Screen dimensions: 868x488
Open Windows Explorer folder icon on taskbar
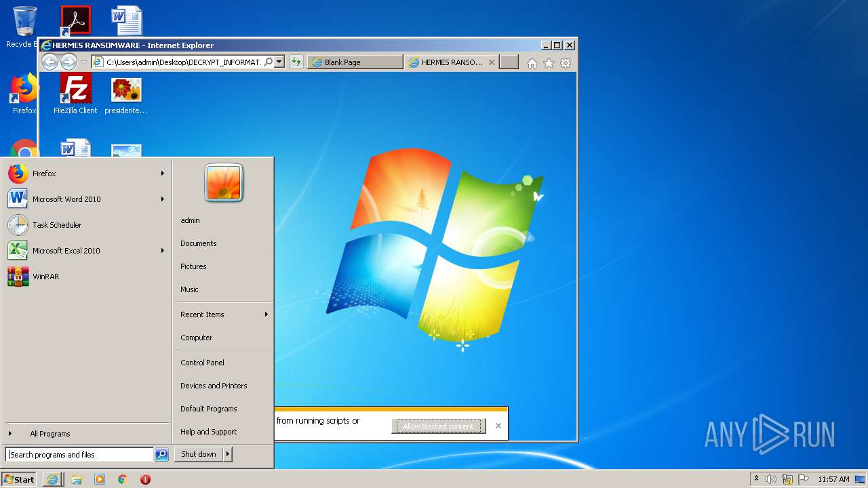[77, 479]
